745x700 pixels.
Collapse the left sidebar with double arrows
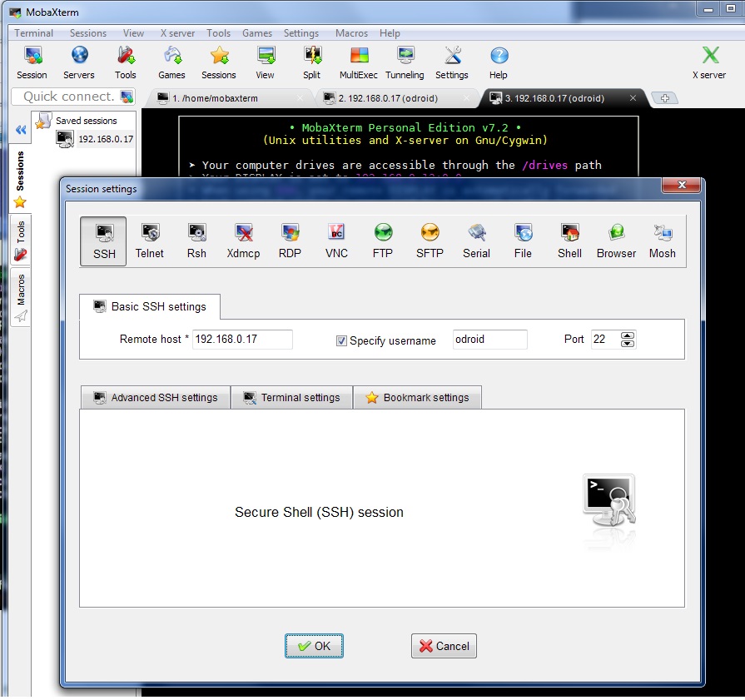[x=21, y=130]
